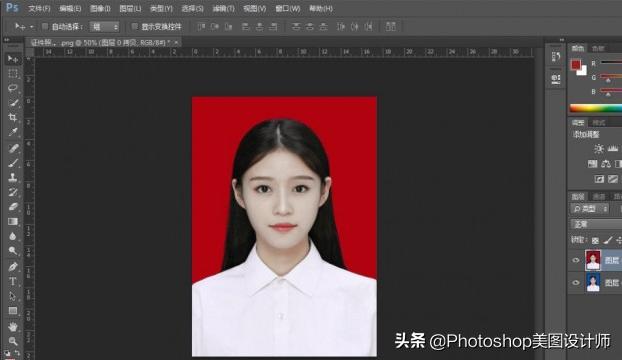Select the Lasso tool

click(13, 88)
